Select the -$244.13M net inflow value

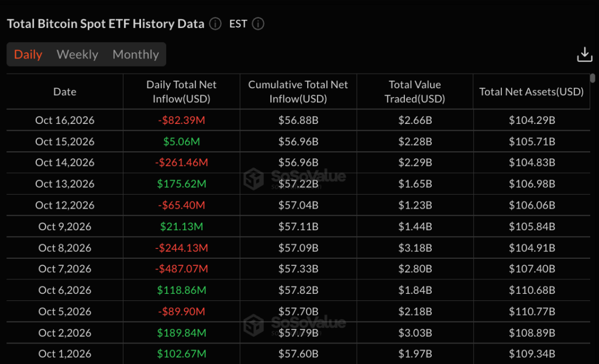181,248
